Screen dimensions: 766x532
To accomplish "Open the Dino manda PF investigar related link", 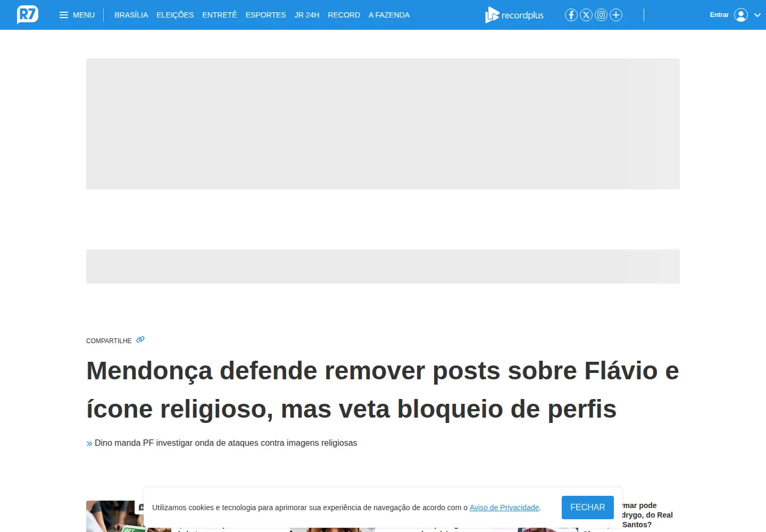I will click(226, 443).
